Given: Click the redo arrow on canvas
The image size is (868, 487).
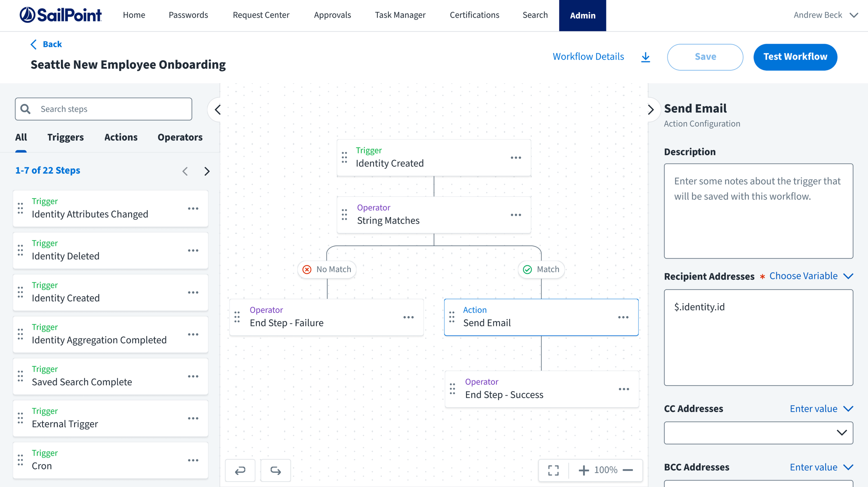Looking at the screenshot, I should 276,470.
